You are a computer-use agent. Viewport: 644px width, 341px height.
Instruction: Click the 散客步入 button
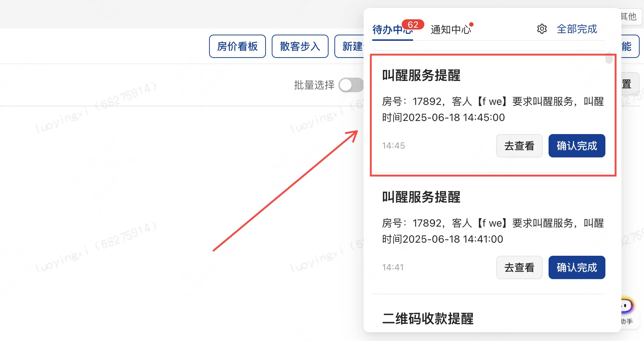[x=300, y=46]
